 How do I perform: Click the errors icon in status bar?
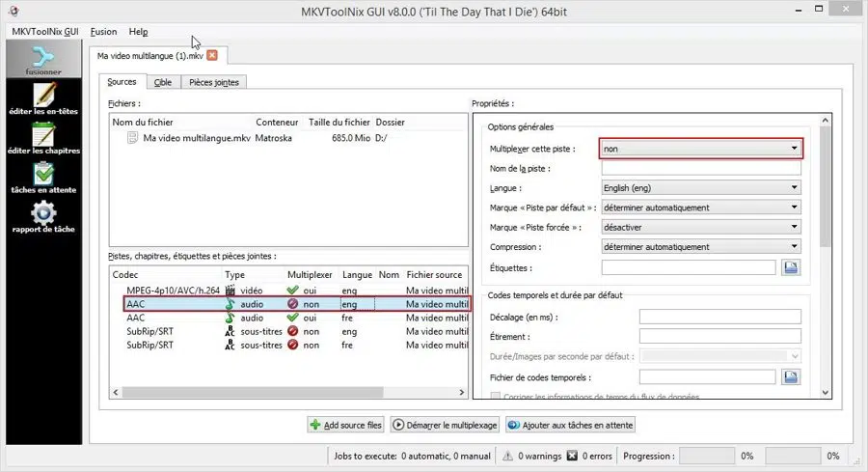point(572,456)
